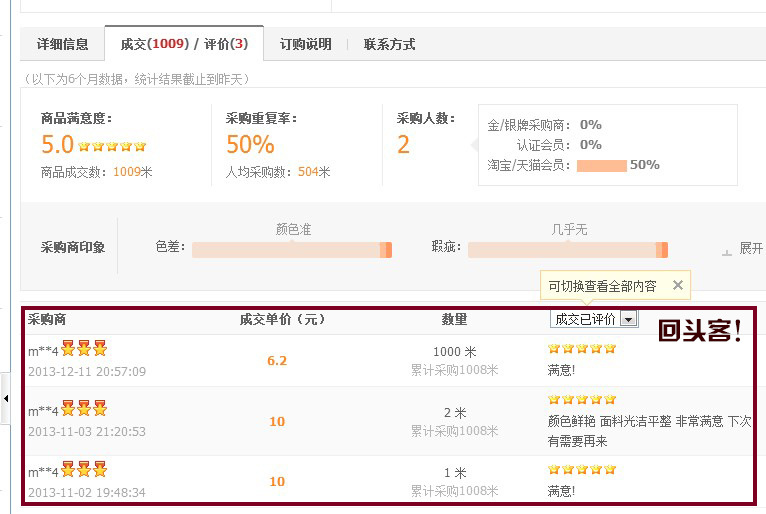
Task: Select the 成交(1009) / 评价(3) tab
Action: [184, 44]
